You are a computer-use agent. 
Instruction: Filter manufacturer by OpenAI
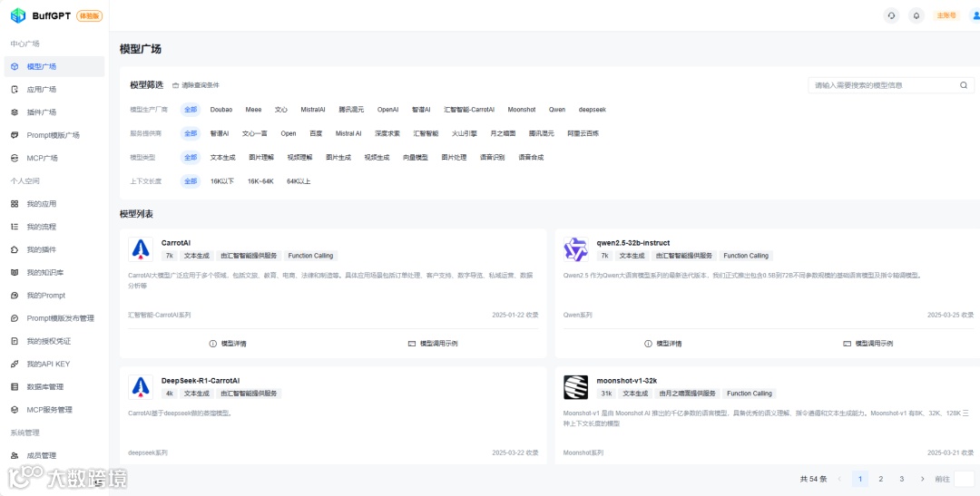387,110
